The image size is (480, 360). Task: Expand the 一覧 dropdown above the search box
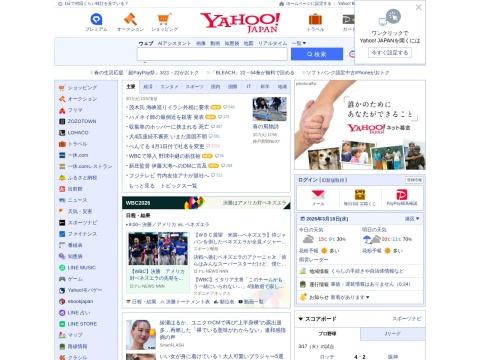299,43
